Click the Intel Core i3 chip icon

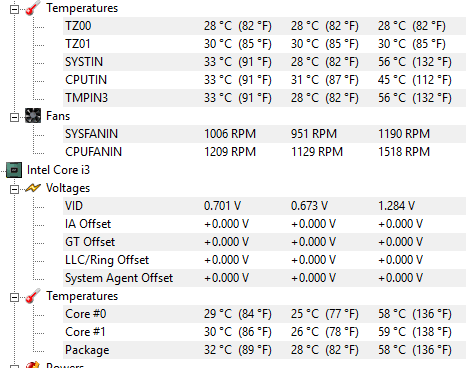coord(14,170)
